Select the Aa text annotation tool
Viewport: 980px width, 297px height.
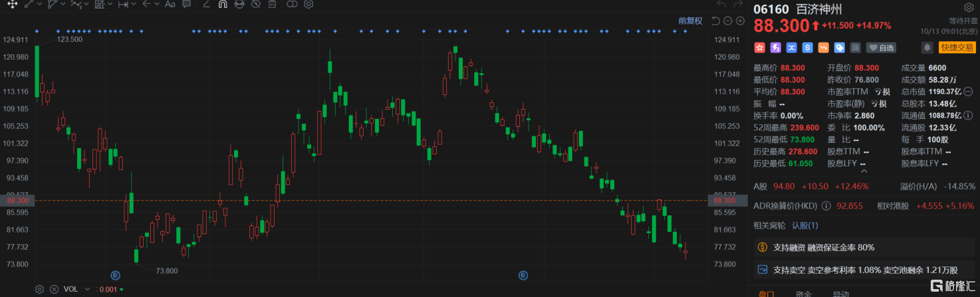click(170, 4)
